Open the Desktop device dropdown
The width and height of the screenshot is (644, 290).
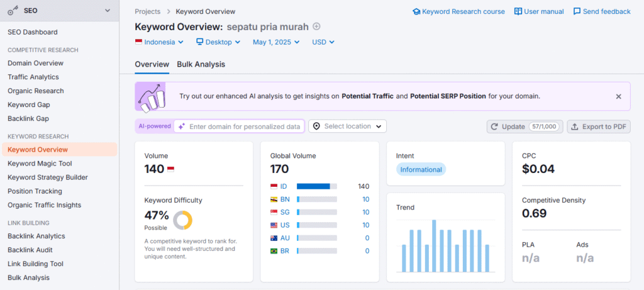click(218, 42)
